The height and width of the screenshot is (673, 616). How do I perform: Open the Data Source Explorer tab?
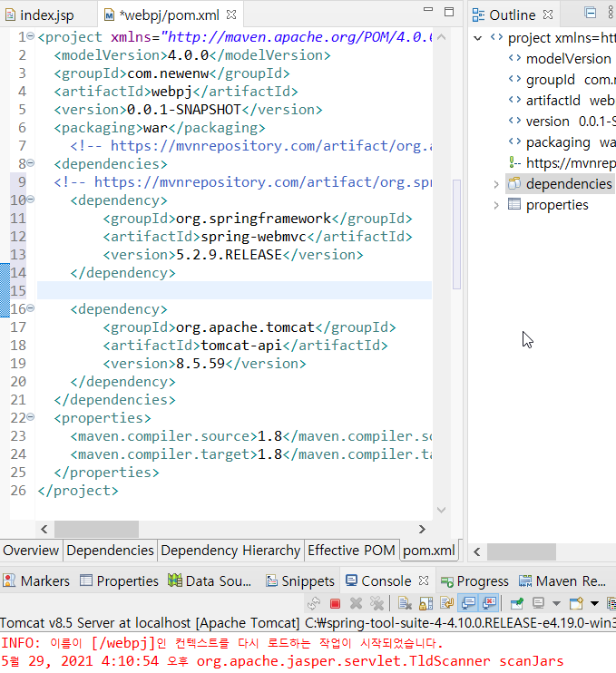[x=210, y=581]
